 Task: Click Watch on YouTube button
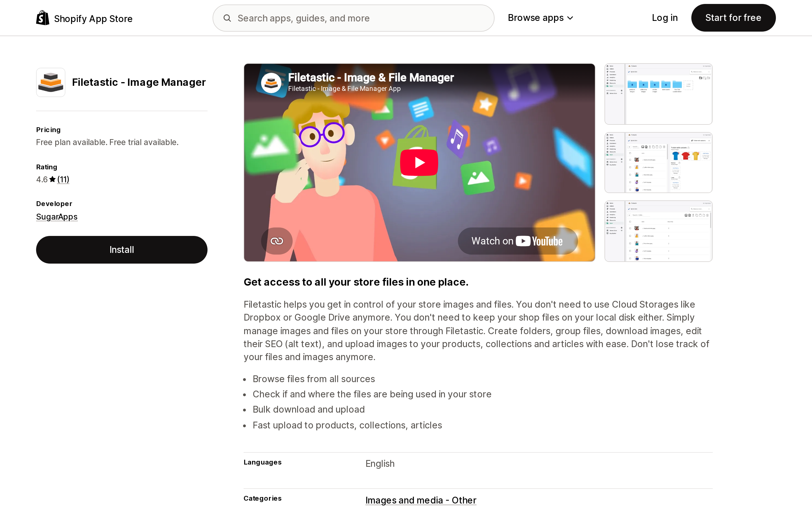click(517, 241)
